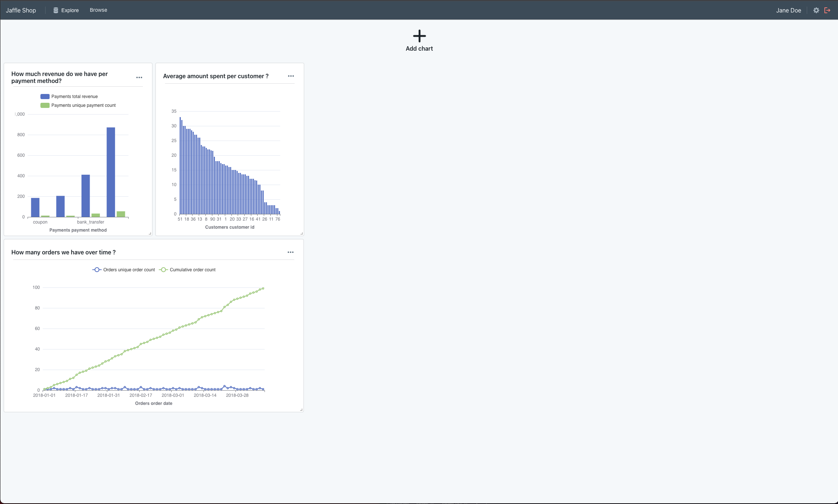Click the '2018-03-28' date tick label

[237, 395]
